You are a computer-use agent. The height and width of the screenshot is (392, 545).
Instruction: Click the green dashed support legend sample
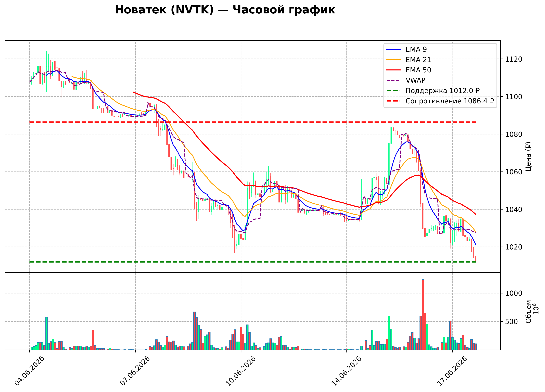(x=393, y=91)
